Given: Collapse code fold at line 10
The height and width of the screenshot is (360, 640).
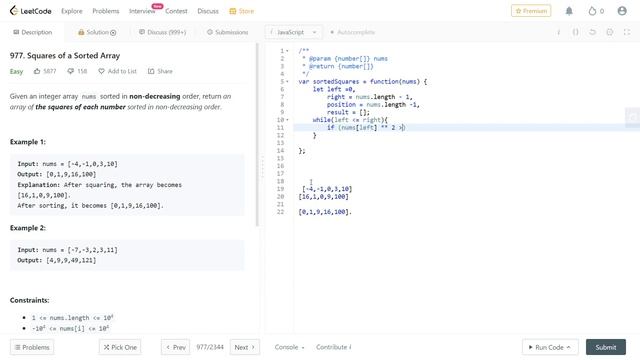Looking at the screenshot, I should [x=287, y=120].
